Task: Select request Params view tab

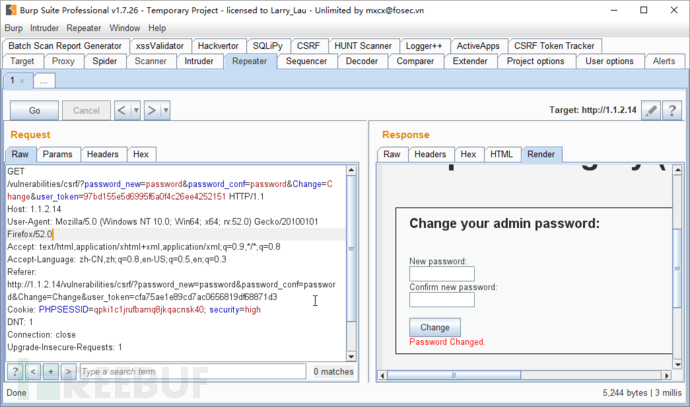Action: click(58, 154)
